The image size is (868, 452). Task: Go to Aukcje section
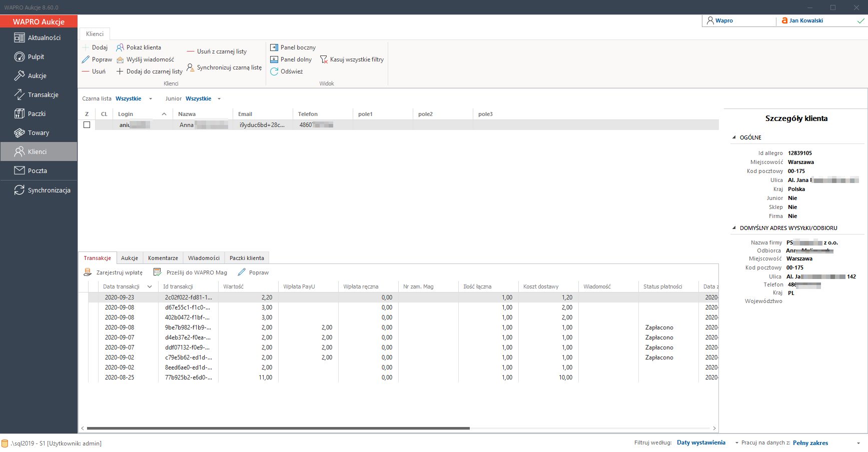[x=39, y=75]
